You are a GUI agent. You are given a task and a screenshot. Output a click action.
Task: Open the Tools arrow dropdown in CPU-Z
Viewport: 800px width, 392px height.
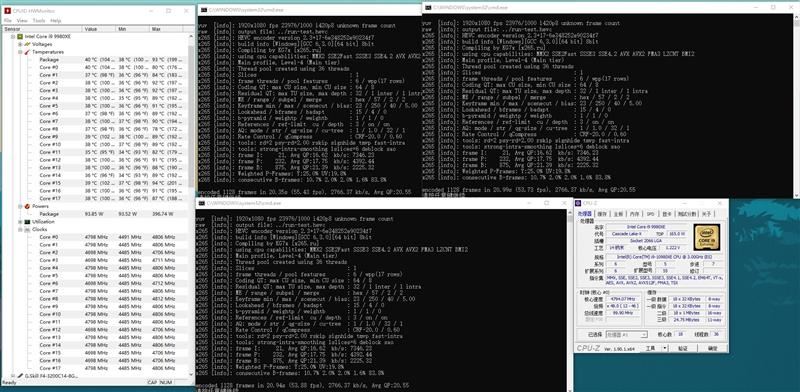(665, 348)
